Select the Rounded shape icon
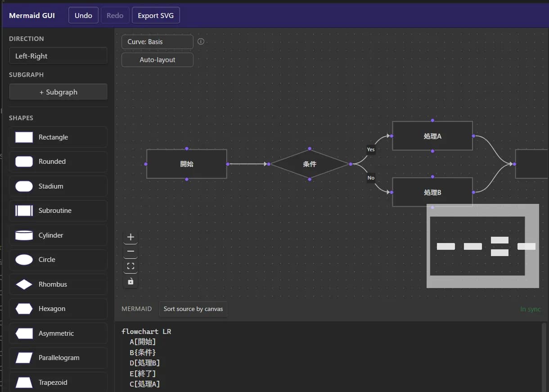 pos(24,162)
